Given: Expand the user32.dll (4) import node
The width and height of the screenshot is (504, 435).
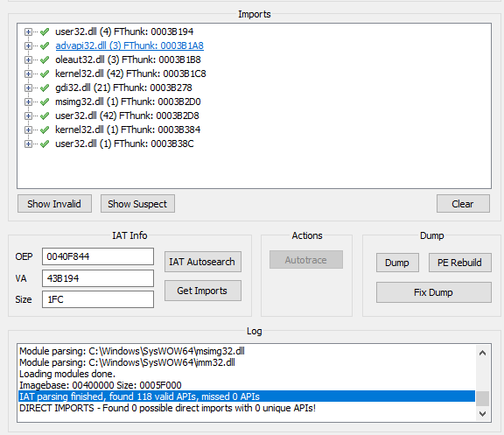Looking at the screenshot, I should (x=28, y=32).
